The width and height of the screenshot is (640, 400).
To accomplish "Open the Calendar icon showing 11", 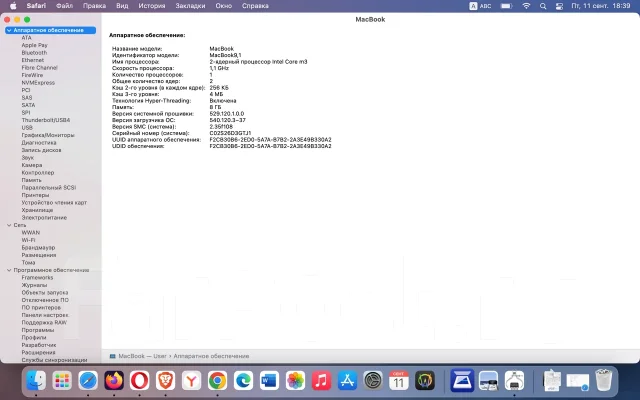I will (399, 380).
